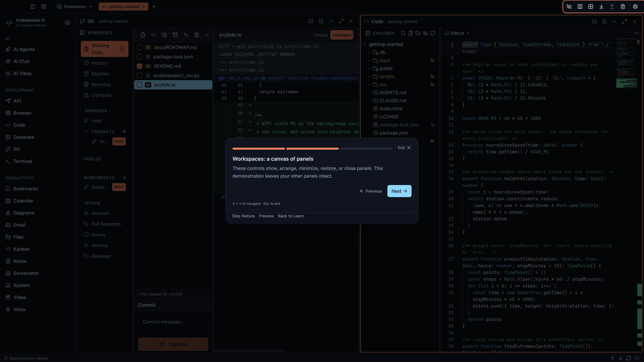Click the file-diff icon in Git toolbar
The width and height of the screenshot is (644, 362).
click(143, 35)
